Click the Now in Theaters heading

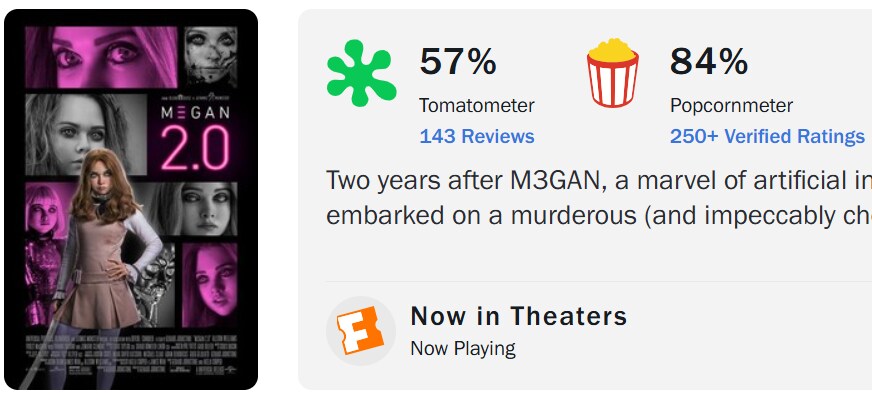click(519, 316)
